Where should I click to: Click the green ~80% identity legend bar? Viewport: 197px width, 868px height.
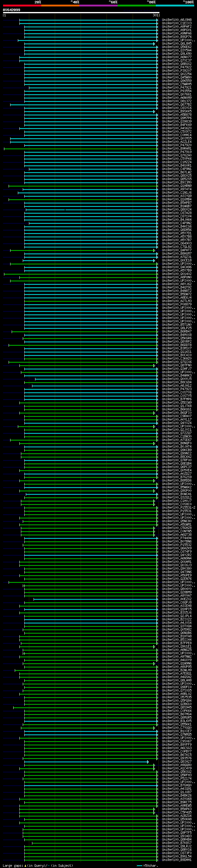(136, 6)
